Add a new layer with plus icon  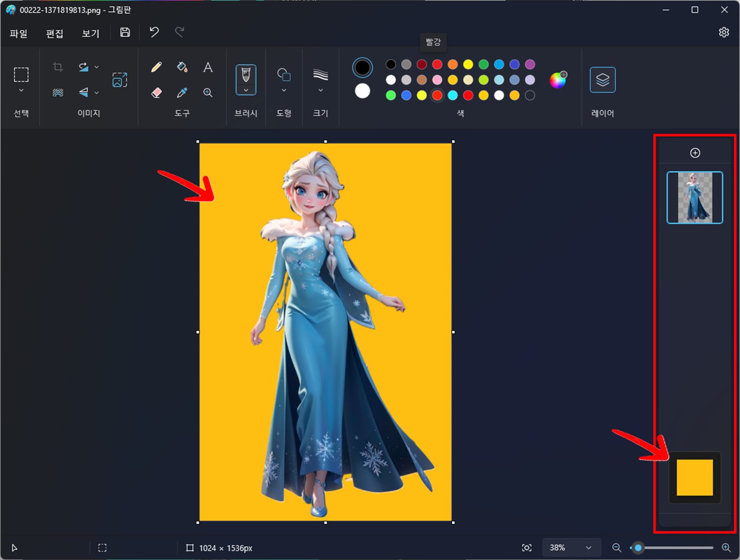coord(695,153)
